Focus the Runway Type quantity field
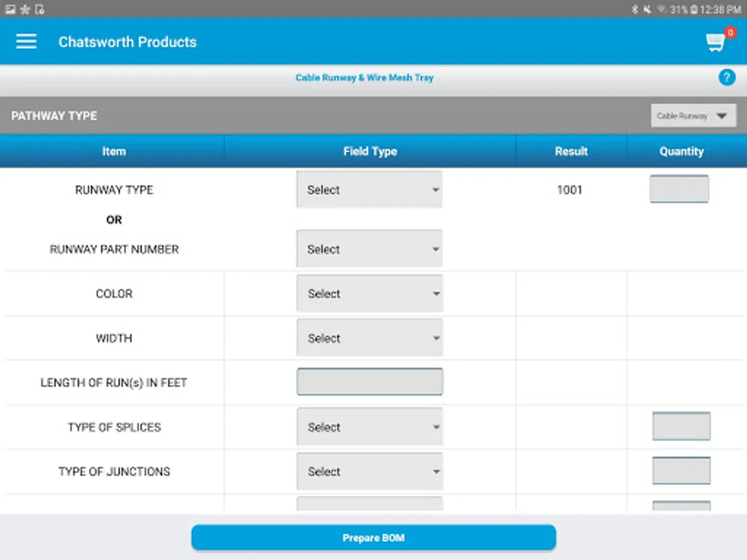 [679, 189]
